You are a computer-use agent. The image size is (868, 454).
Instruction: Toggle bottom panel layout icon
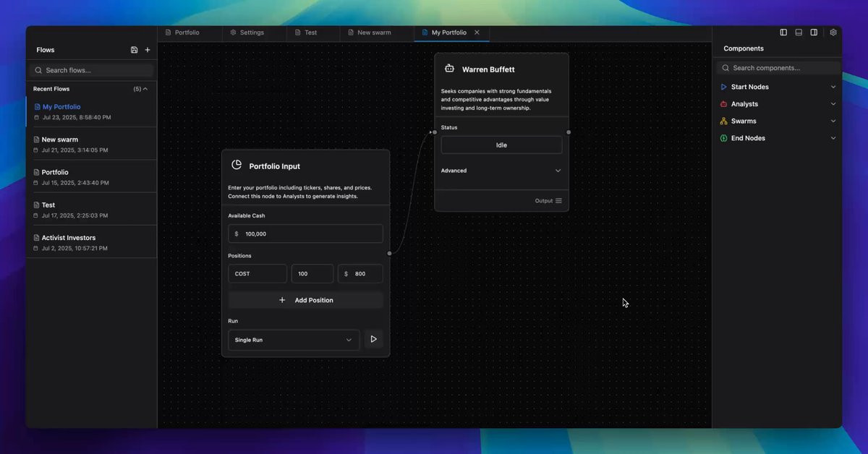coord(799,33)
